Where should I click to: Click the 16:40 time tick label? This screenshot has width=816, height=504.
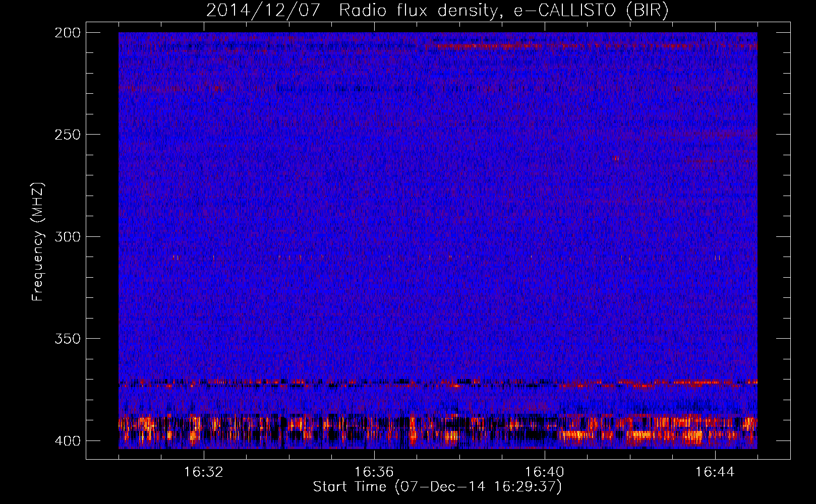(544, 472)
